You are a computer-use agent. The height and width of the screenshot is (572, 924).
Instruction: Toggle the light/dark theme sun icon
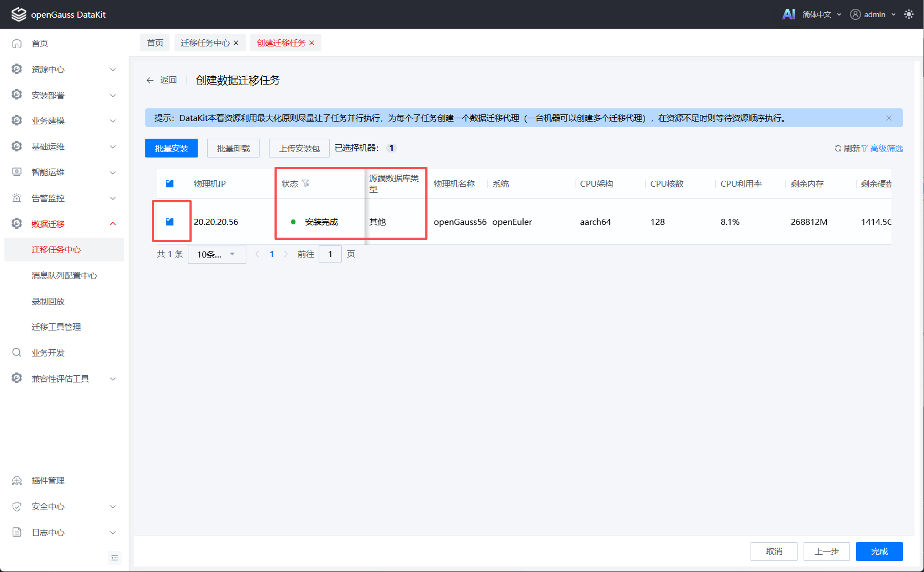click(x=909, y=14)
